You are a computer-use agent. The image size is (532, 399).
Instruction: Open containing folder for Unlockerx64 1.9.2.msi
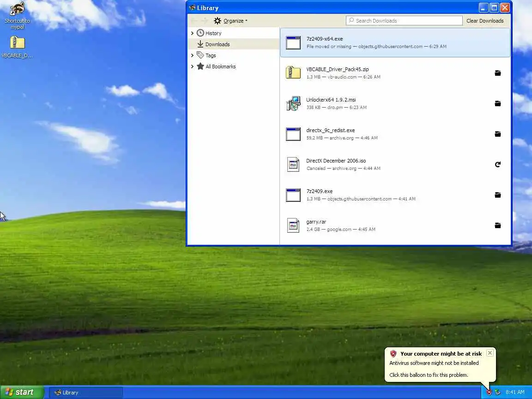pos(497,103)
